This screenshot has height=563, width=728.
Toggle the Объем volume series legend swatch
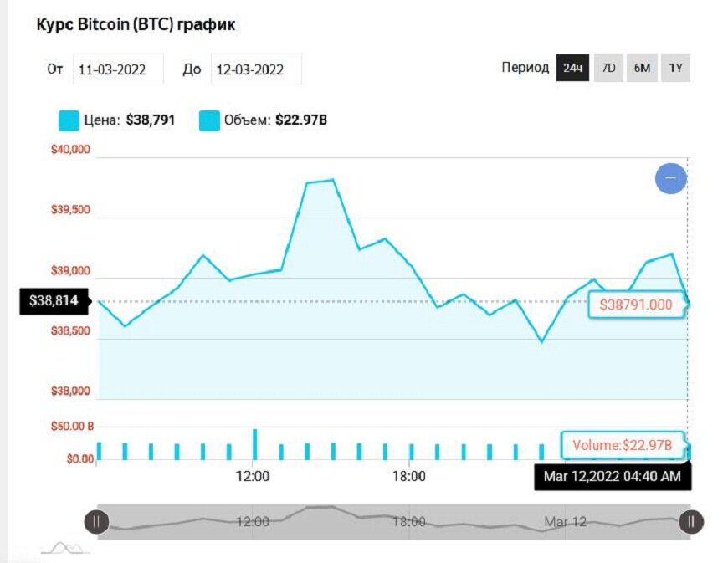[x=209, y=120]
